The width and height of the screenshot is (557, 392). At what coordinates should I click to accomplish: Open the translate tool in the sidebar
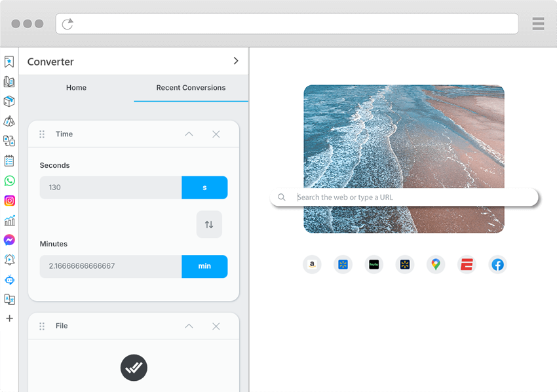pos(10,299)
